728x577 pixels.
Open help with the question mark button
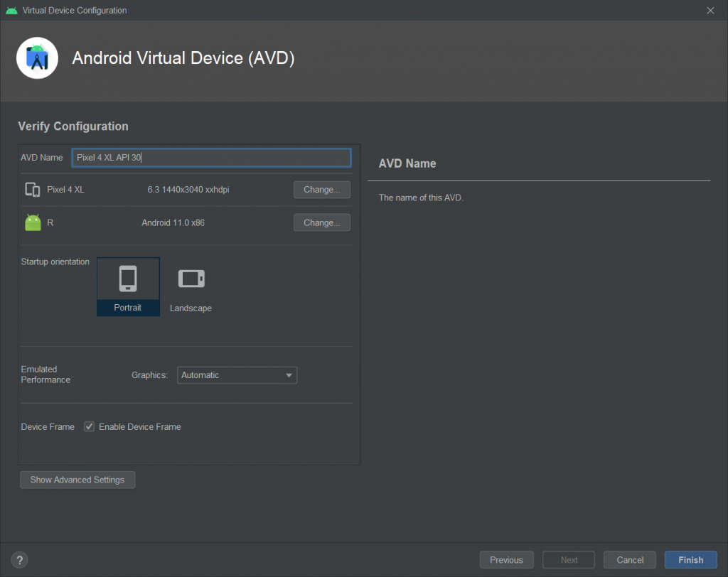[19, 560]
